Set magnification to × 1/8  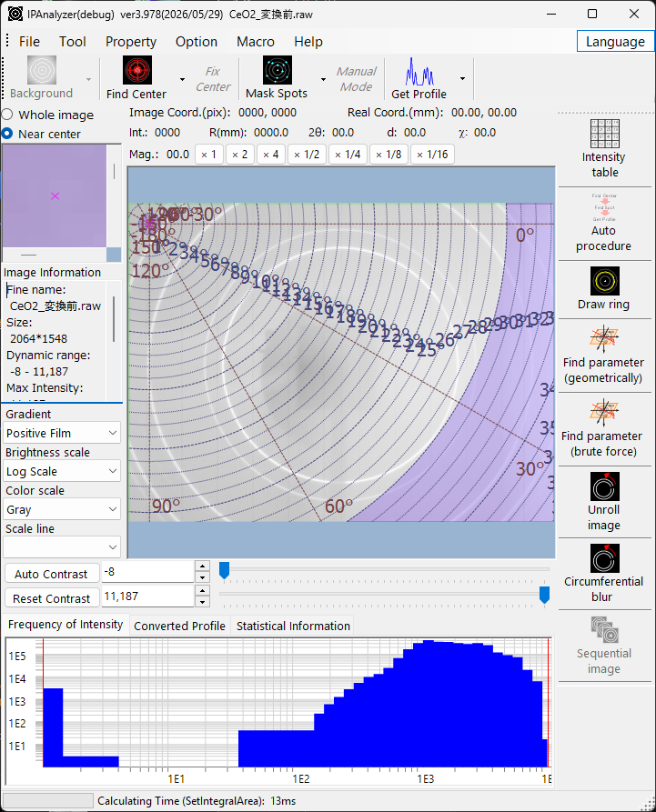click(389, 155)
